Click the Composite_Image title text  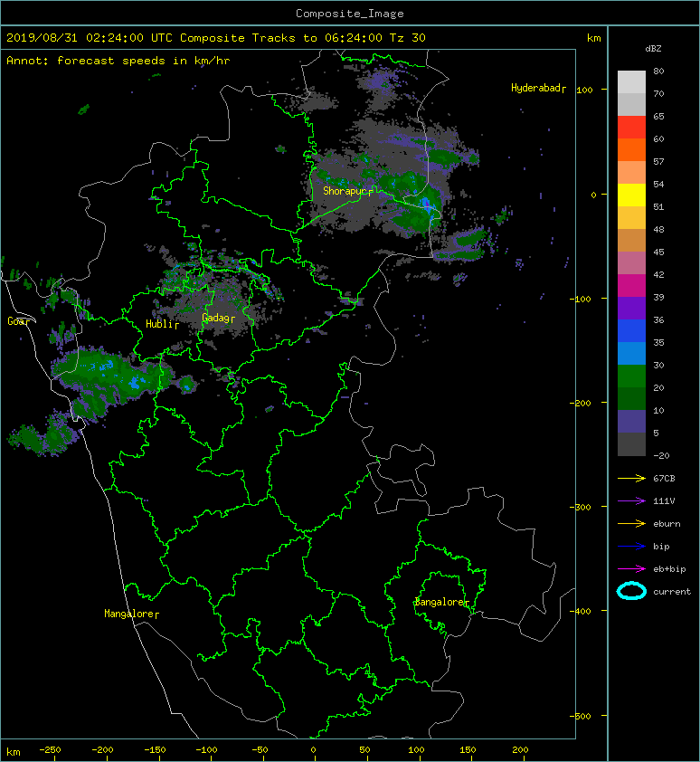[x=350, y=14]
